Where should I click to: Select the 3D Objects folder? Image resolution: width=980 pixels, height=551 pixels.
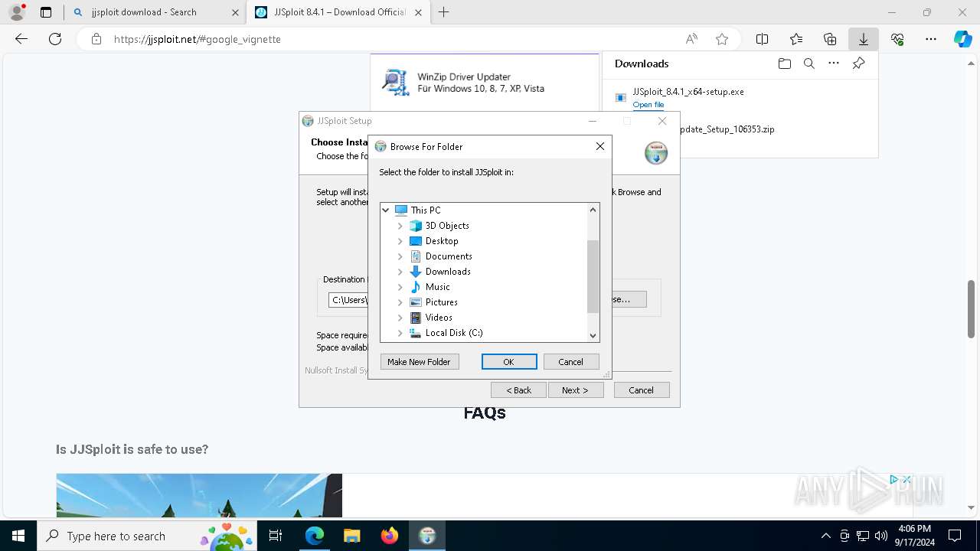[447, 226]
